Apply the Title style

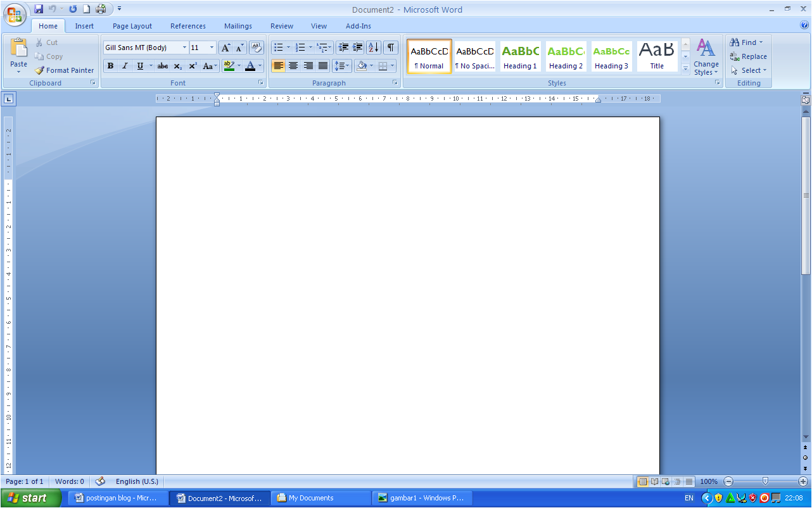657,56
